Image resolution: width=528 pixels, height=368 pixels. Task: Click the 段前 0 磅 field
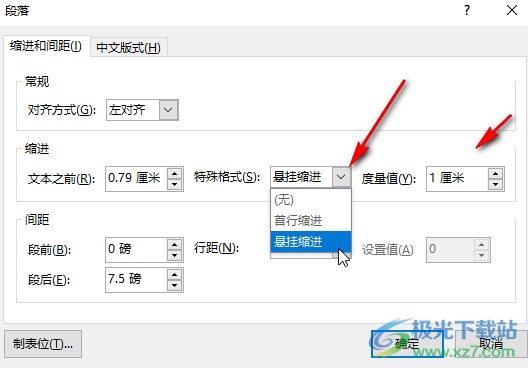(x=137, y=249)
